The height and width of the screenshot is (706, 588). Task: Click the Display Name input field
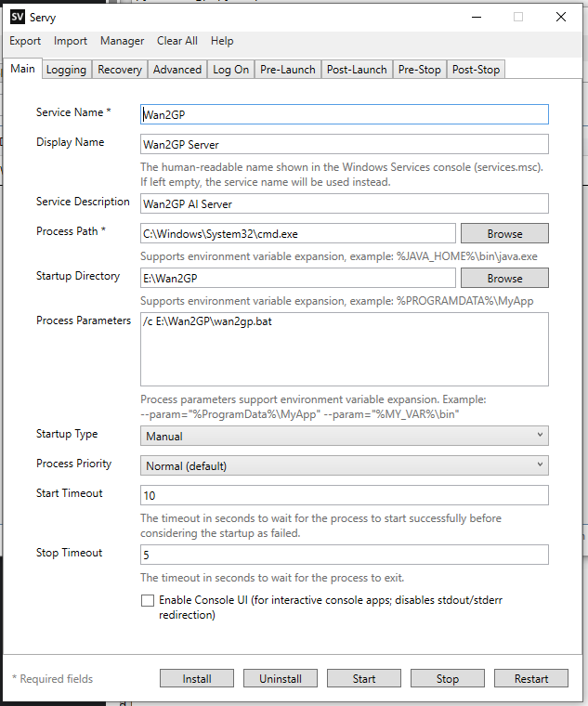[x=345, y=144]
